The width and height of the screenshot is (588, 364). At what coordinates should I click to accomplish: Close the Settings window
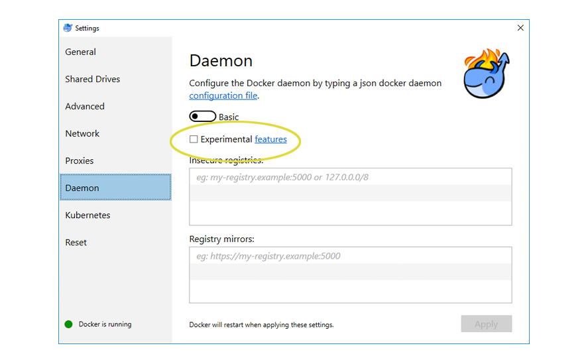pos(520,28)
